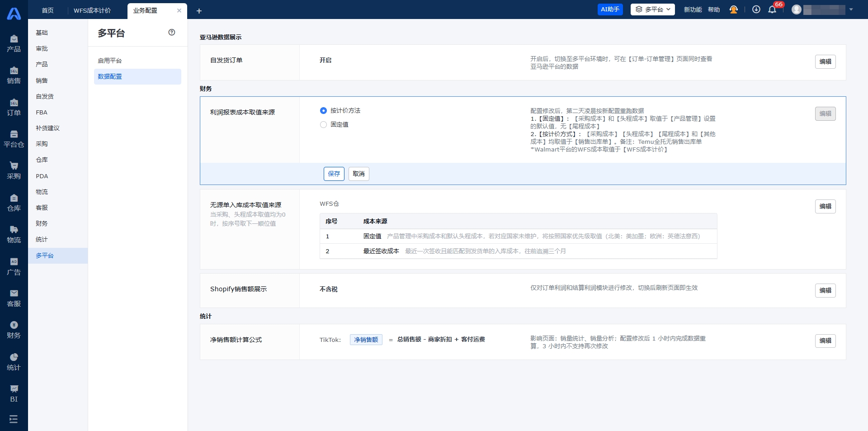Select the 按计价方法 radio option
Screen dimensions: 868x431
(323, 111)
